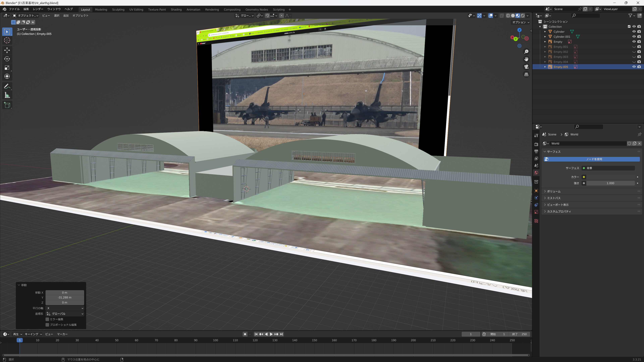
Task: Choose the Select Box tool
Action: [7, 32]
